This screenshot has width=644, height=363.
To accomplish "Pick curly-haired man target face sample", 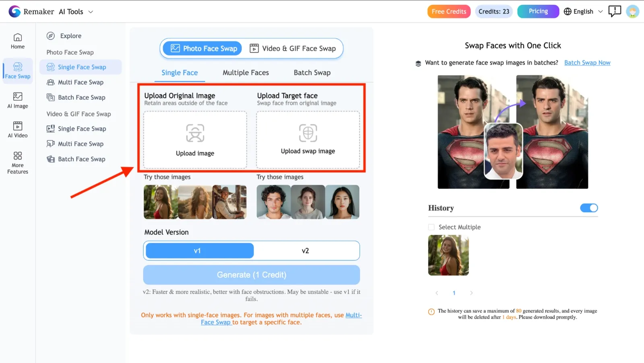I will [x=274, y=202].
